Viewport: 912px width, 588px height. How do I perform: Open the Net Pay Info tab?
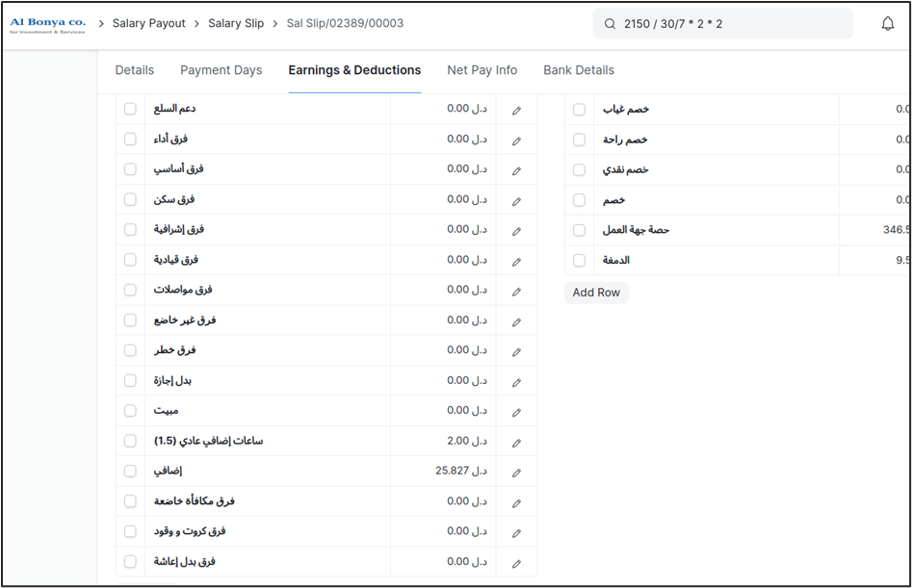click(x=482, y=70)
